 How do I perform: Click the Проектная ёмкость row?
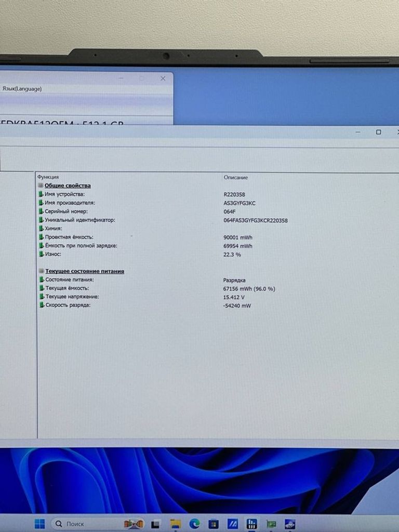(x=69, y=237)
